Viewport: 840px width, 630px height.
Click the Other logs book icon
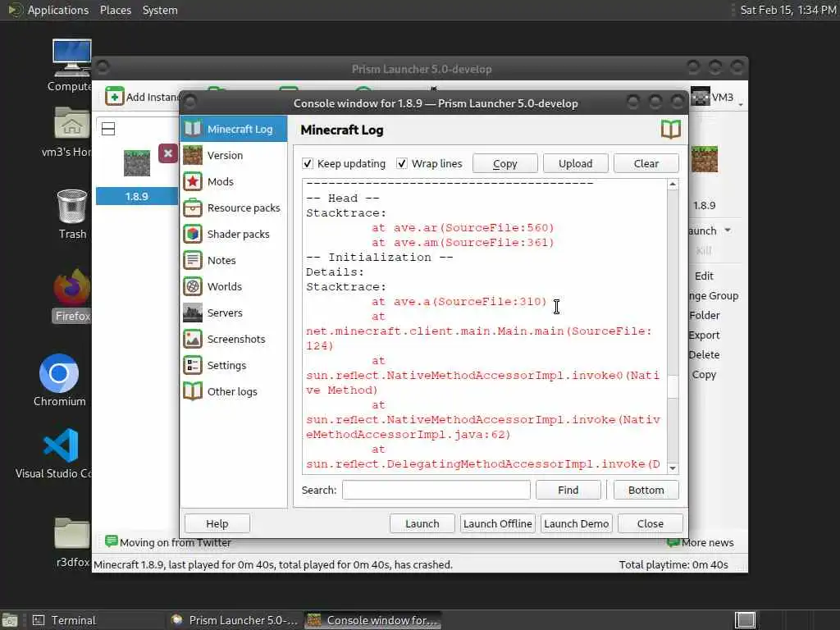(x=192, y=391)
